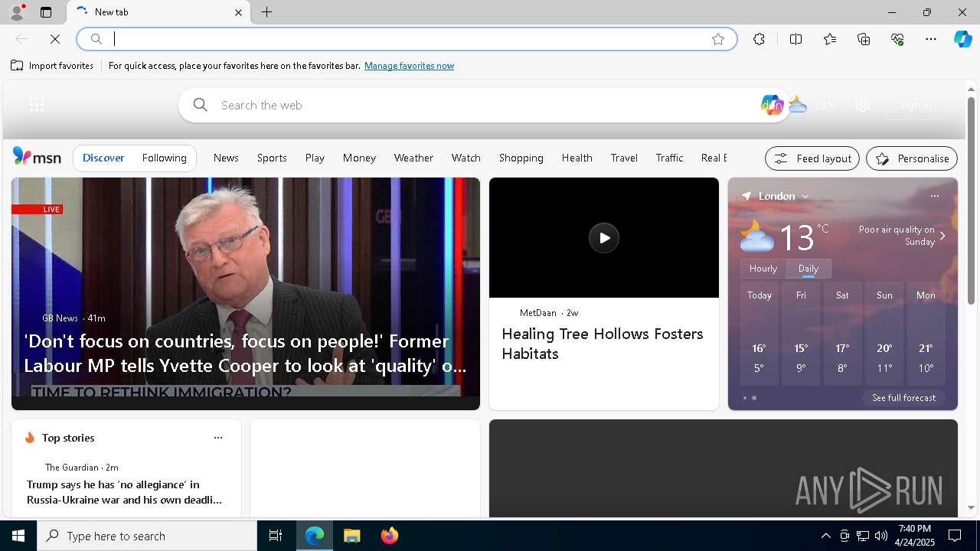Open Browser essentials heart icon
Image resolution: width=980 pixels, height=551 pixels.
click(x=897, y=39)
